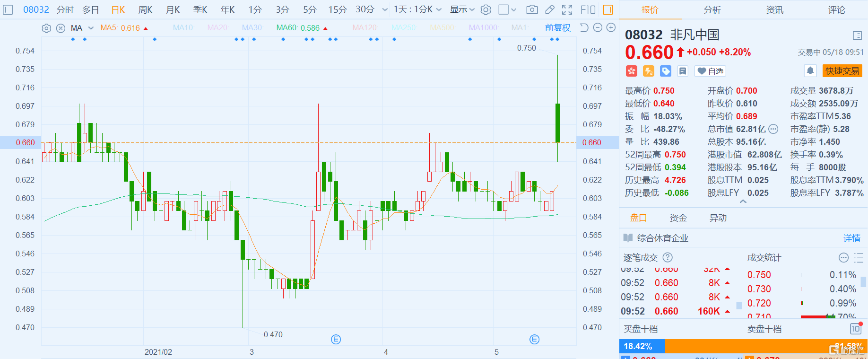Toggle the MA250 line visibility
The image size is (868, 359).
[x=404, y=28]
